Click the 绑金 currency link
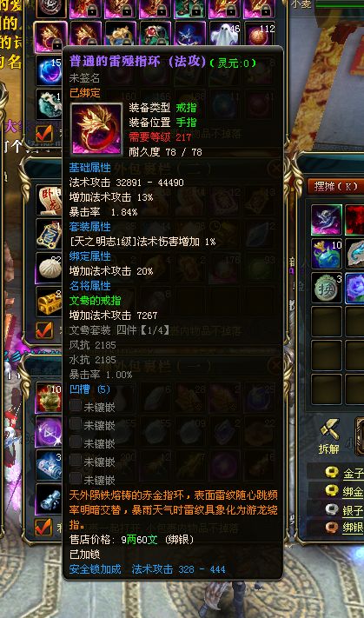This screenshot has width=364, height=618. click(353, 491)
